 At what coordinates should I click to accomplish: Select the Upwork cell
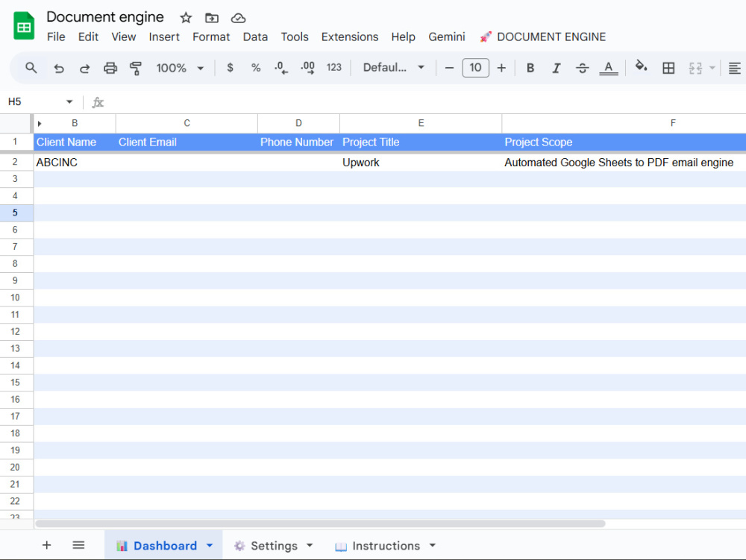pos(421,163)
